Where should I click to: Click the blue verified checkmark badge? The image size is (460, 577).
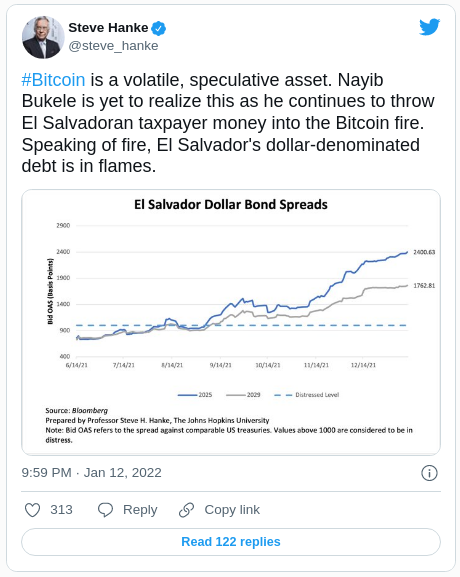tap(159, 28)
